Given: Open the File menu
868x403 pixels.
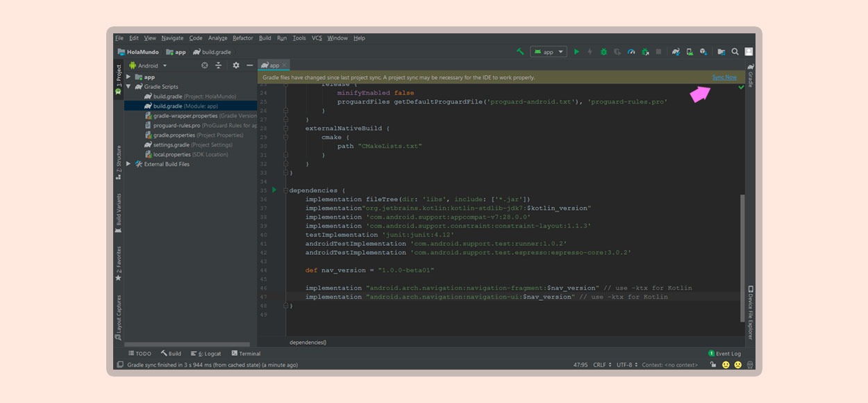Looking at the screenshot, I should (119, 38).
